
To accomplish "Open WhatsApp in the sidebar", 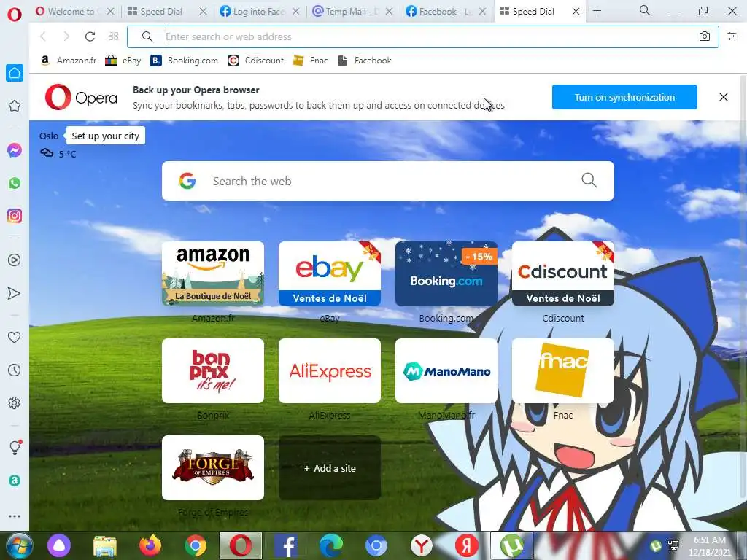I will (15, 183).
